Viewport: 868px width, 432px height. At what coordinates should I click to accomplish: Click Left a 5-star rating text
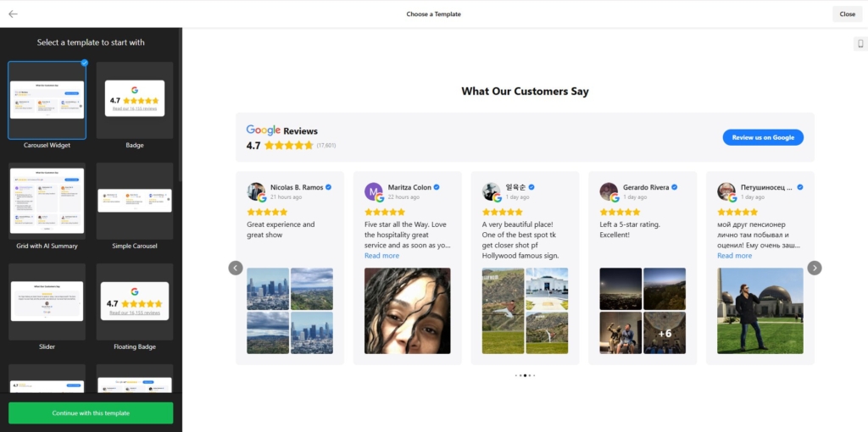[x=630, y=224]
